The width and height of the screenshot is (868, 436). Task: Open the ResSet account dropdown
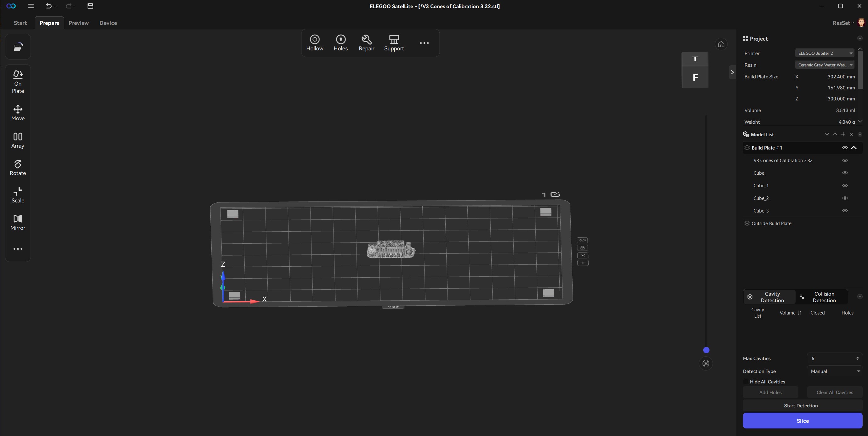pos(843,23)
